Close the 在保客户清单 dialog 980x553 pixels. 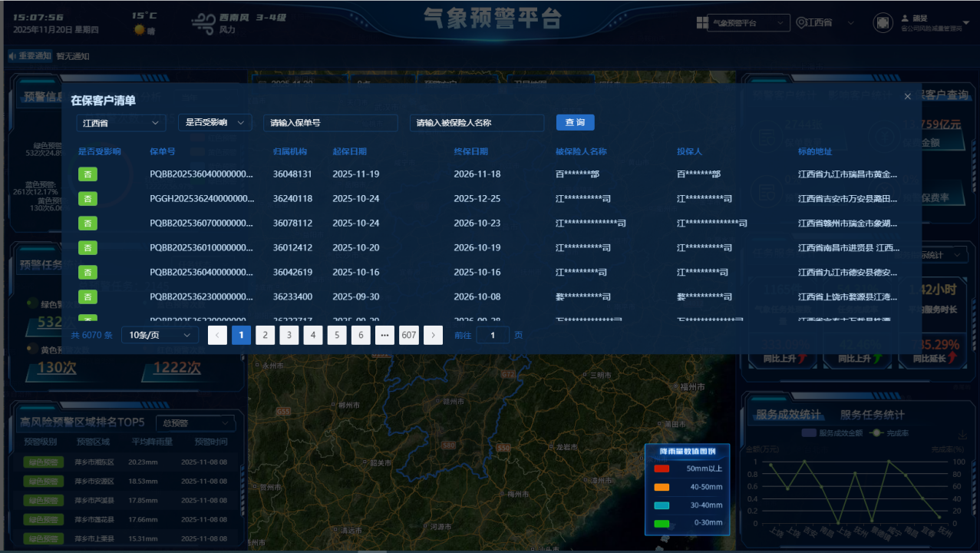907,97
